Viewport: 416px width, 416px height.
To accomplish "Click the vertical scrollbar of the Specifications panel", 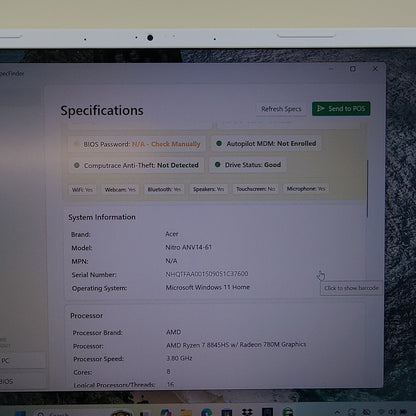I will (367, 189).
